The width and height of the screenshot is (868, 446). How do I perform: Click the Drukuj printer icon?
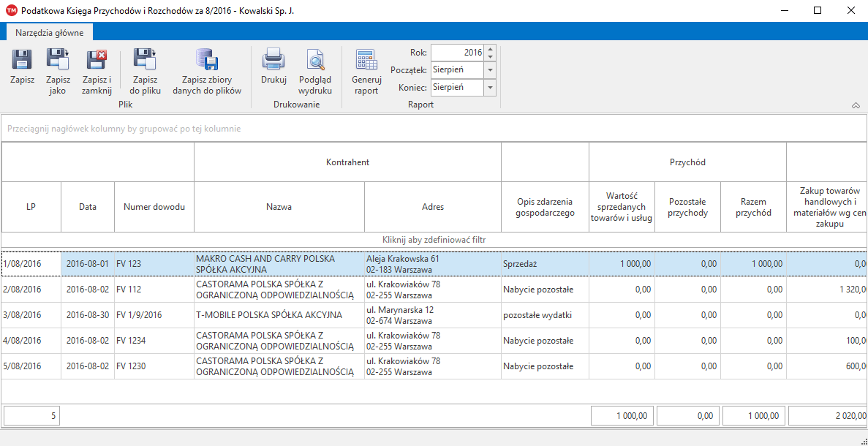[273, 60]
